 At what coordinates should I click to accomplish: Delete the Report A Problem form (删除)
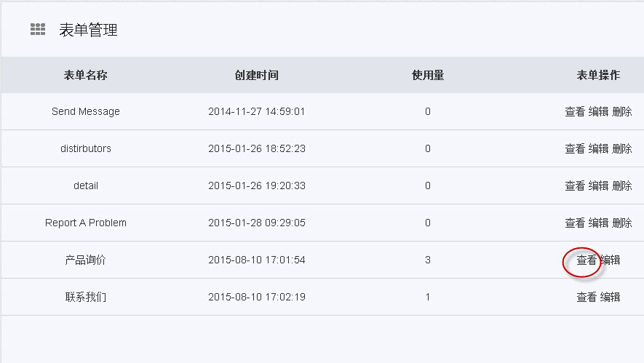[622, 223]
